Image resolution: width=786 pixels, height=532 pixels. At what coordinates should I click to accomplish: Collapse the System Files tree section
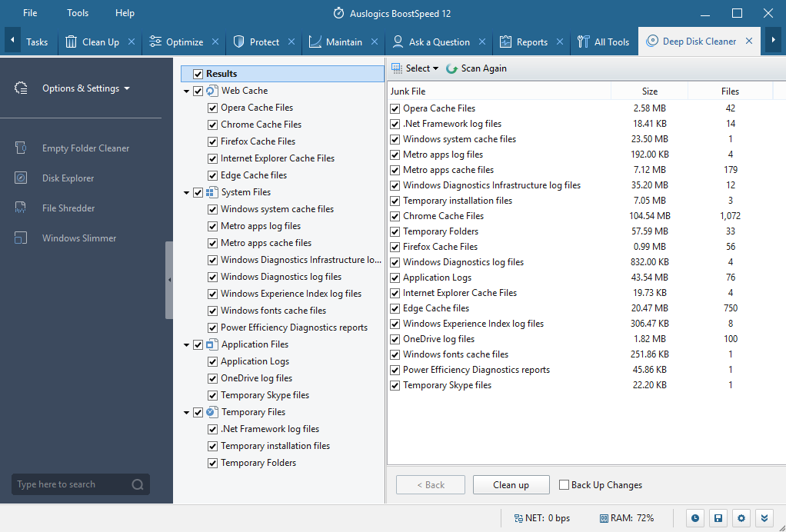point(185,191)
